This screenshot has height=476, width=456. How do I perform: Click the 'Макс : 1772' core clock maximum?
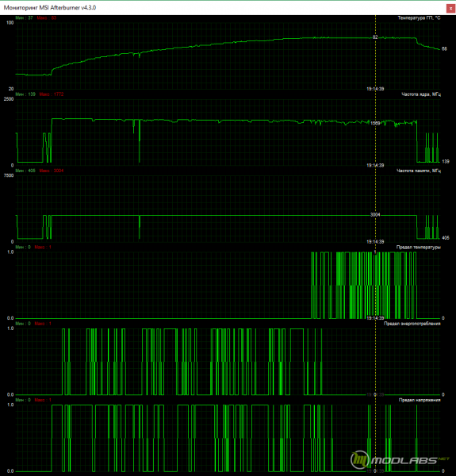click(52, 94)
